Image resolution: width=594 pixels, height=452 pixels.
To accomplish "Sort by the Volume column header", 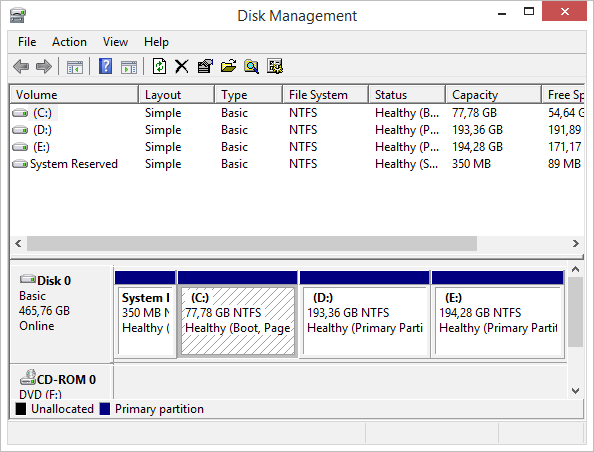I will pos(74,95).
